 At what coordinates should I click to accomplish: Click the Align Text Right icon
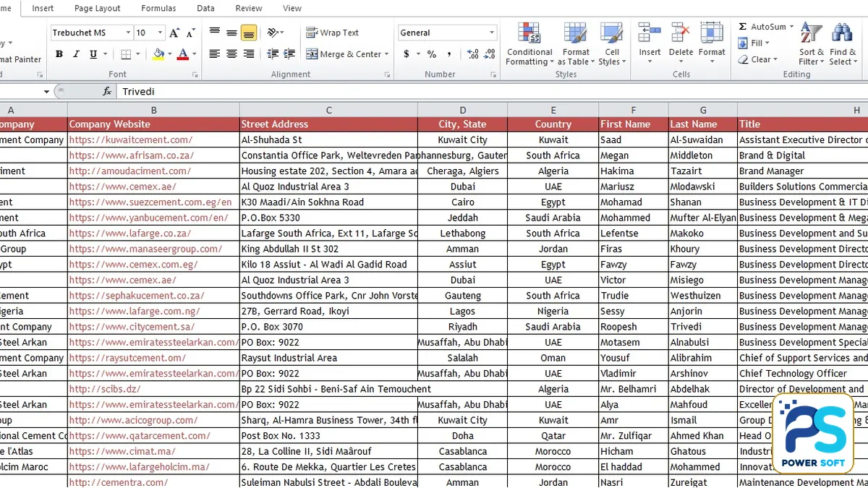[x=249, y=54]
